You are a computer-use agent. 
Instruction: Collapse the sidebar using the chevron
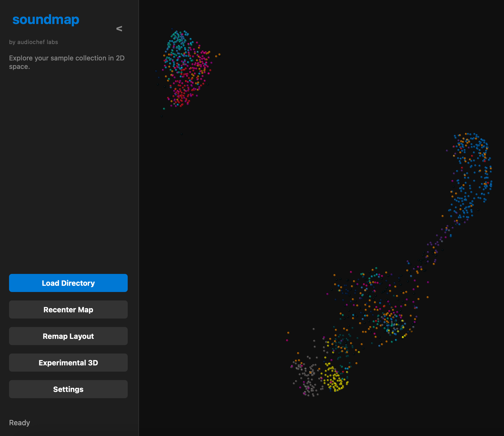point(119,29)
